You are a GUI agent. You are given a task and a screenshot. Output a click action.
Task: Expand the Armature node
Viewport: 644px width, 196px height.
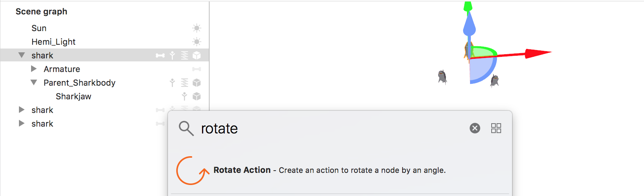point(34,69)
